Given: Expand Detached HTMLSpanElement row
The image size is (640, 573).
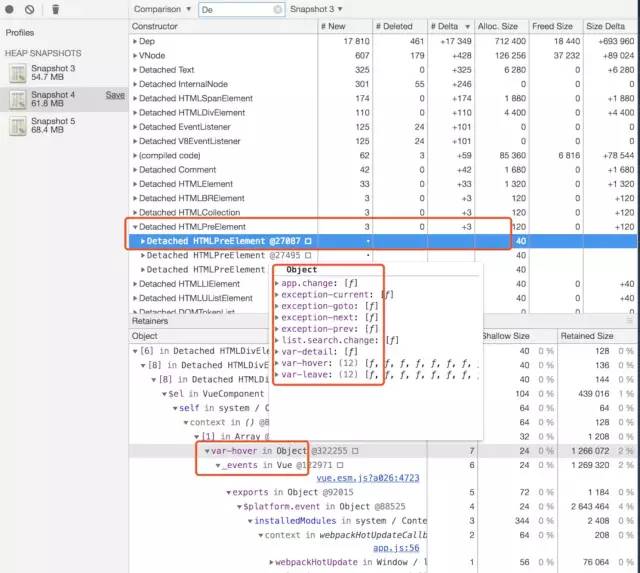Looking at the screenshot, I should (x=135, y=98).
